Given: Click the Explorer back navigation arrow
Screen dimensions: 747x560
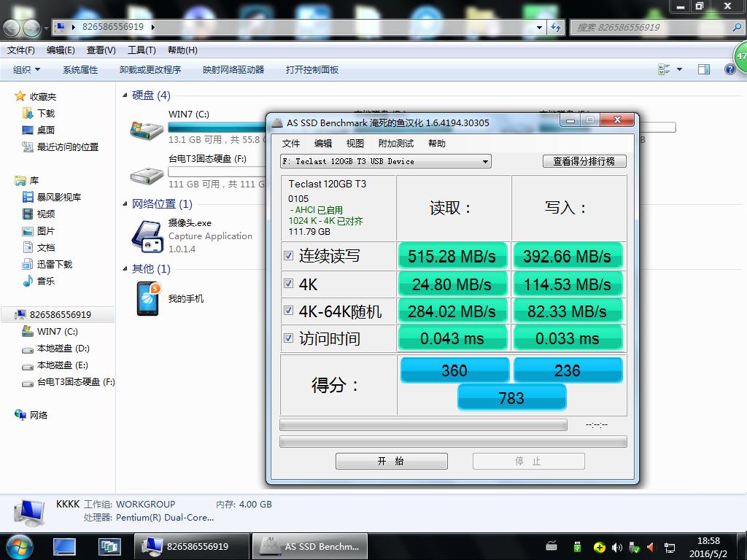Looking at the screenshot, I should pos(12,28).
